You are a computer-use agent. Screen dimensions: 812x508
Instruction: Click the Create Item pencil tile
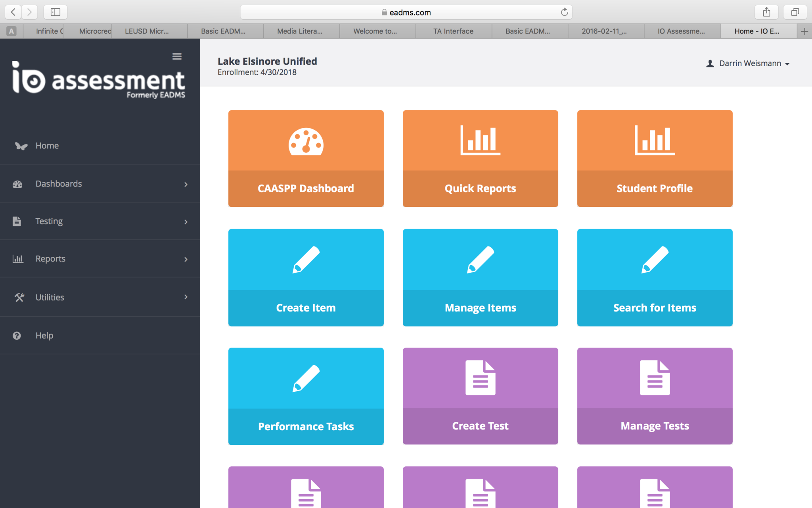pyautogui.click(x=306, y=277)
